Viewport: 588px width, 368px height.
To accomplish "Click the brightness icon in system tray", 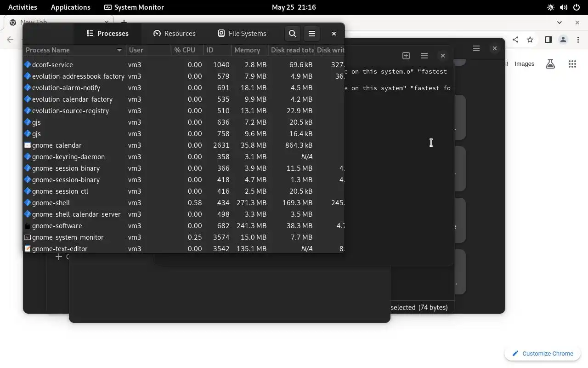I will (x=551, y=7).
